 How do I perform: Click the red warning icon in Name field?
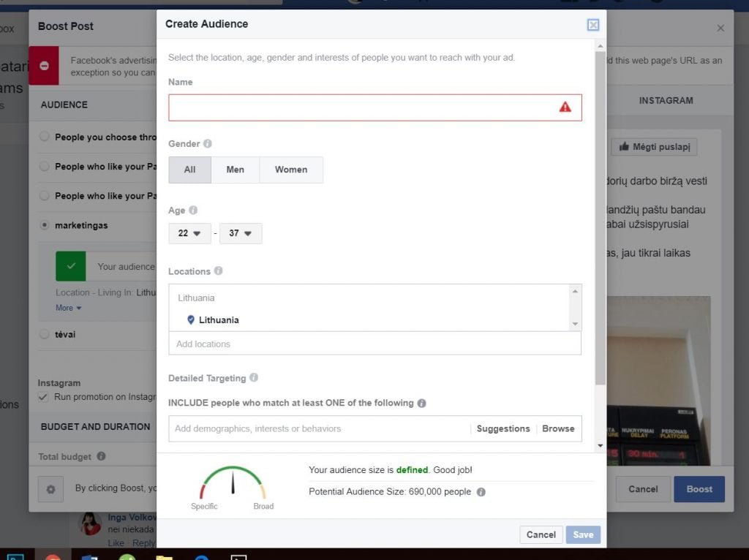pos(565,107)
